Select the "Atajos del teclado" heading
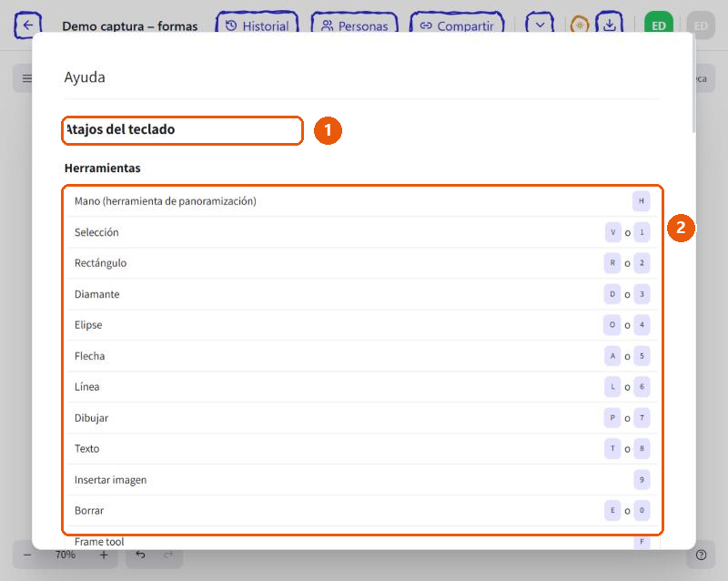Image resolution: width=728 pixels, height=581 pixels. (x=120, y=129)
